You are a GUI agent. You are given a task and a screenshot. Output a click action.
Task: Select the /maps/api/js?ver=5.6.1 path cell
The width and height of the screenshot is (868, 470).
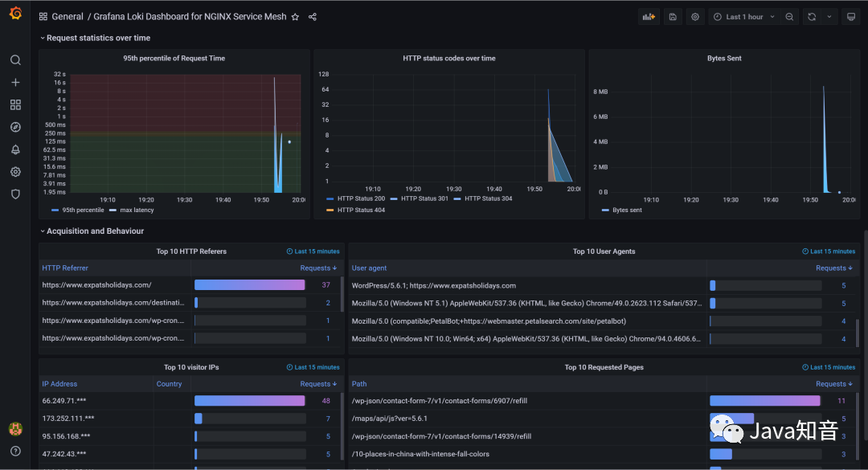click(389, 419)
